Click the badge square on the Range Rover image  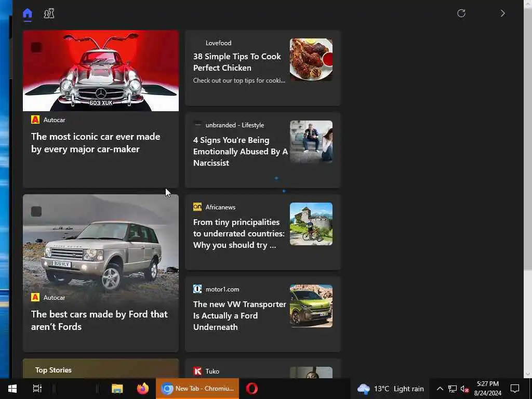(x=36, y=211)
